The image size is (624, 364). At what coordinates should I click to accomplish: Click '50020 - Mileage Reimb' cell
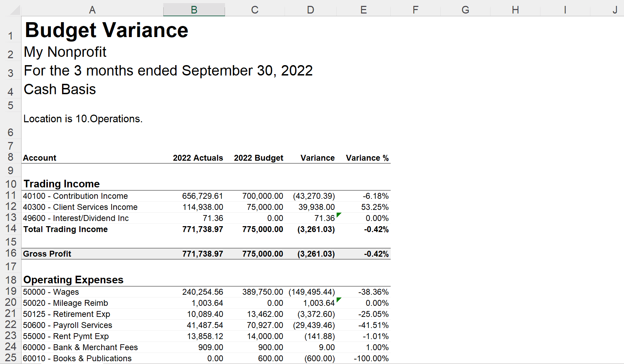click(x=66, y=303)
